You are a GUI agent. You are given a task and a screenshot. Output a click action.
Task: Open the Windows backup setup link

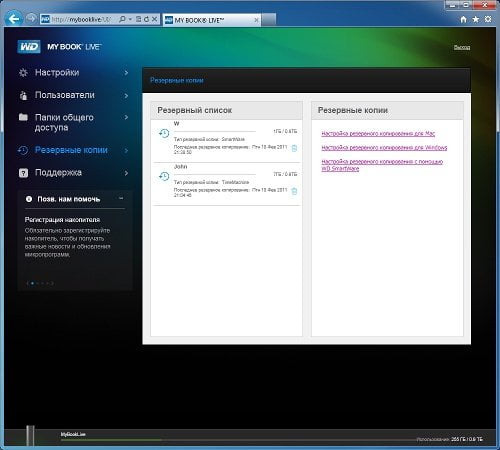click(384, 148)
